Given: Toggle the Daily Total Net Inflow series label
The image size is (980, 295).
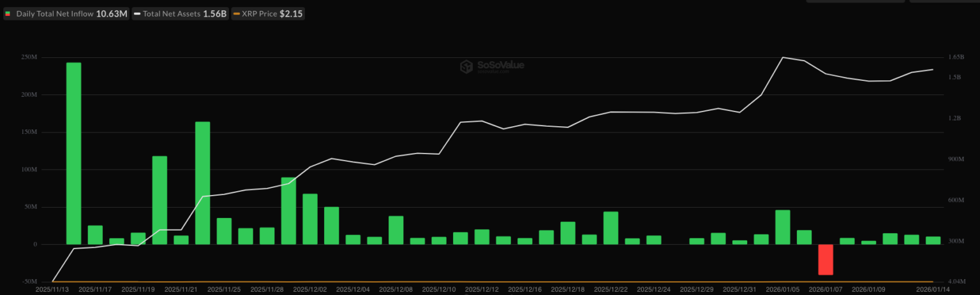Looking at the screenshot, I should (54, 13).
